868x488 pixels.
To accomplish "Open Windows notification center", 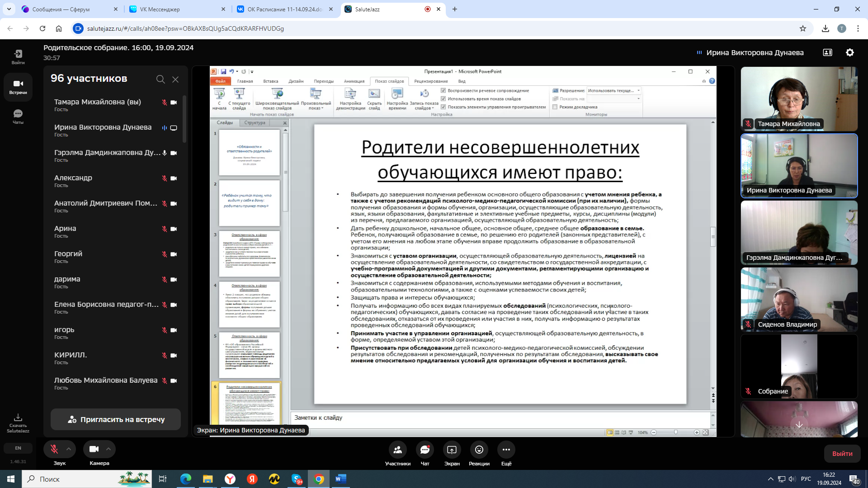I will (854, 479).
